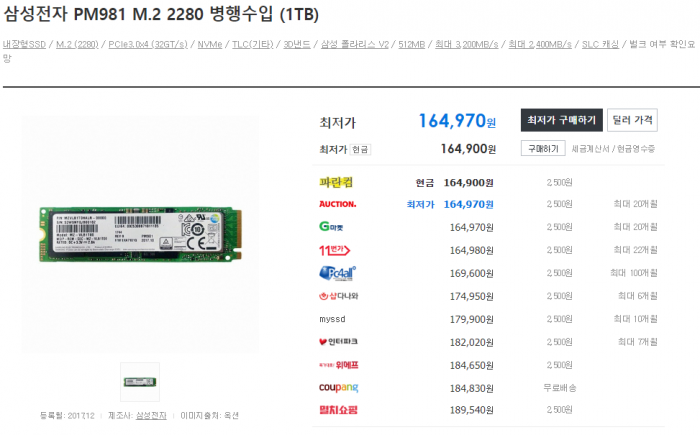Open the 삼성전자 manufacturer link

point(151,416)
